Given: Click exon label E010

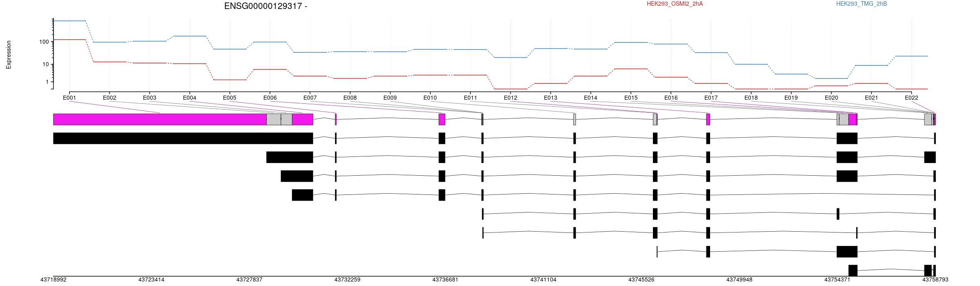Looking at the screenshot, I should point(430,98).
